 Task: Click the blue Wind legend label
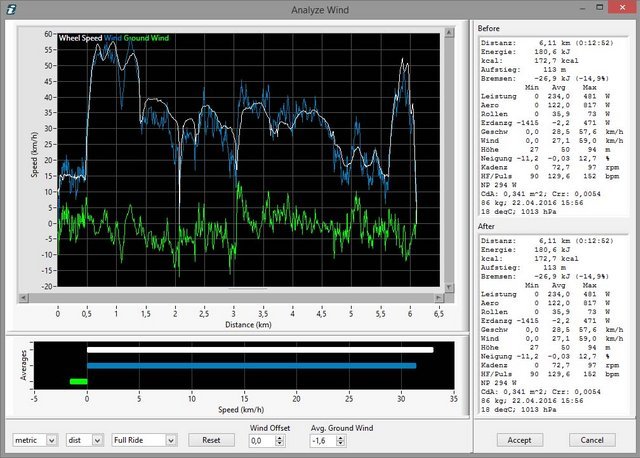pyautogui.click(x=113, y=38)
